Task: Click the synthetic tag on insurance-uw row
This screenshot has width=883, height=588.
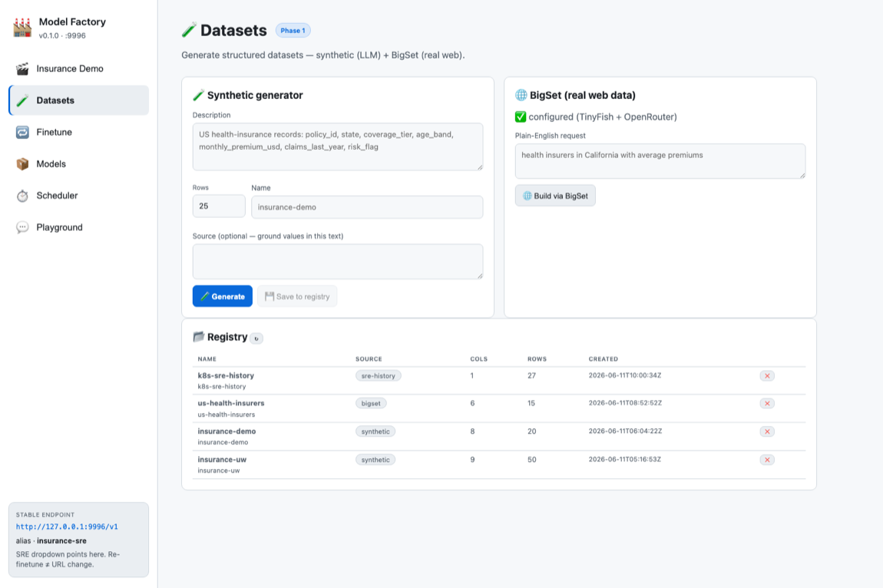Action: pos(375,460)
